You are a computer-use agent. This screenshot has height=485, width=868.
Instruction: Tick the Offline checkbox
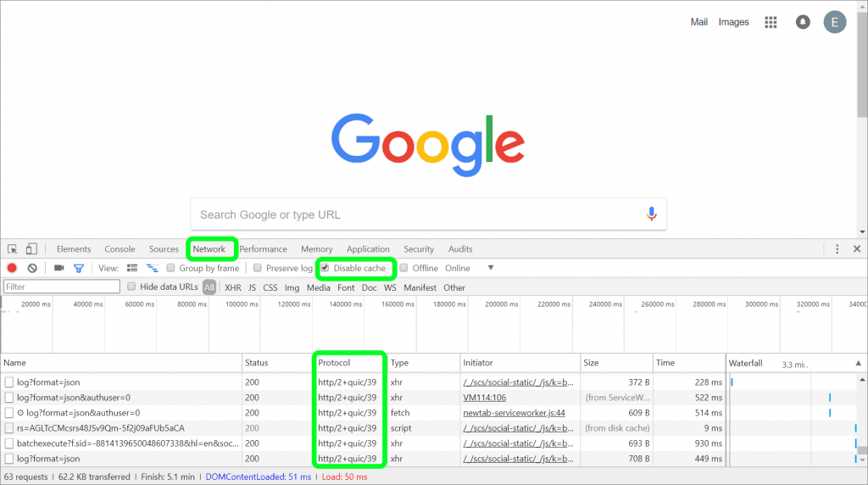tap(404, 268)
